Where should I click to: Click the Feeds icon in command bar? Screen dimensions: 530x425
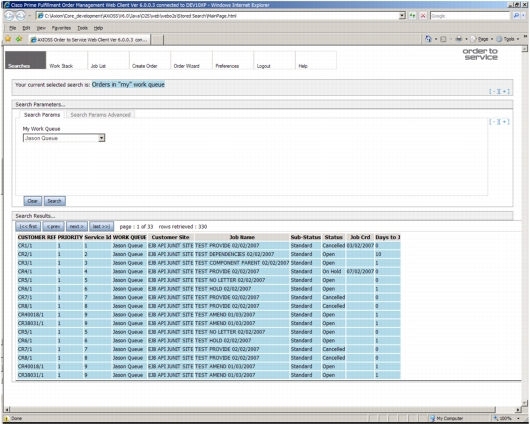[443, 39]
